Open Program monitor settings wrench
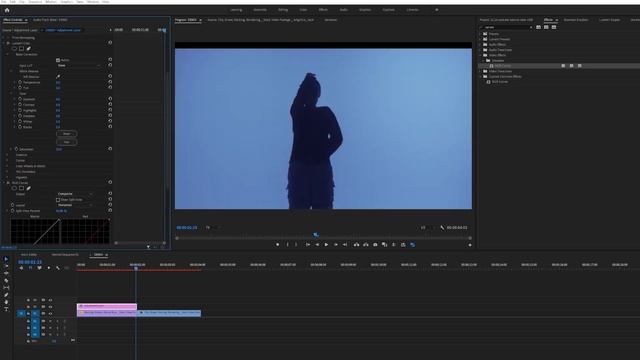The image size is (640, 360). (x=442, y=227)
